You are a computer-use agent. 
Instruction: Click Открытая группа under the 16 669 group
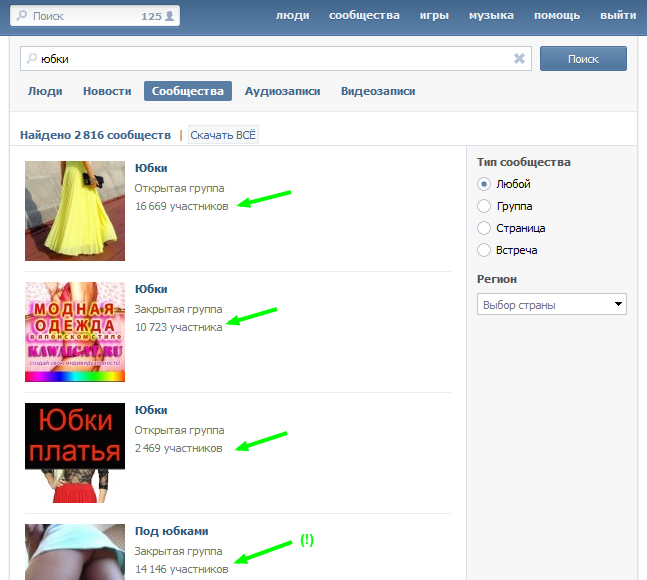point(179,188)
